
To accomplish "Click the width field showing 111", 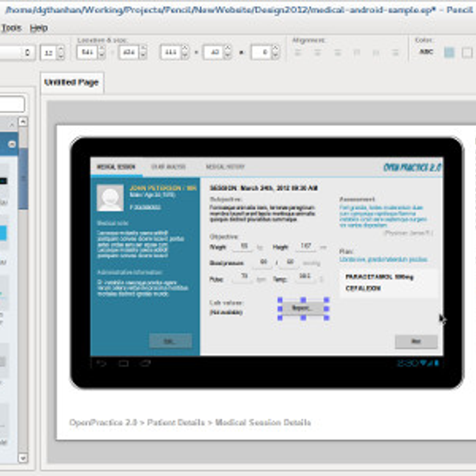I will pyautogui.click(x=171, y=52).
